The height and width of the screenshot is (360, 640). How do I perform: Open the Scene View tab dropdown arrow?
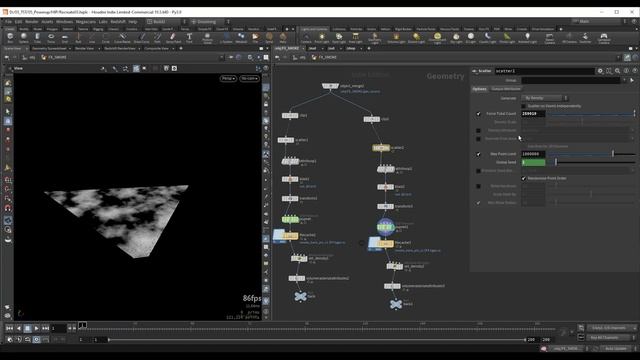coord(27,49)
